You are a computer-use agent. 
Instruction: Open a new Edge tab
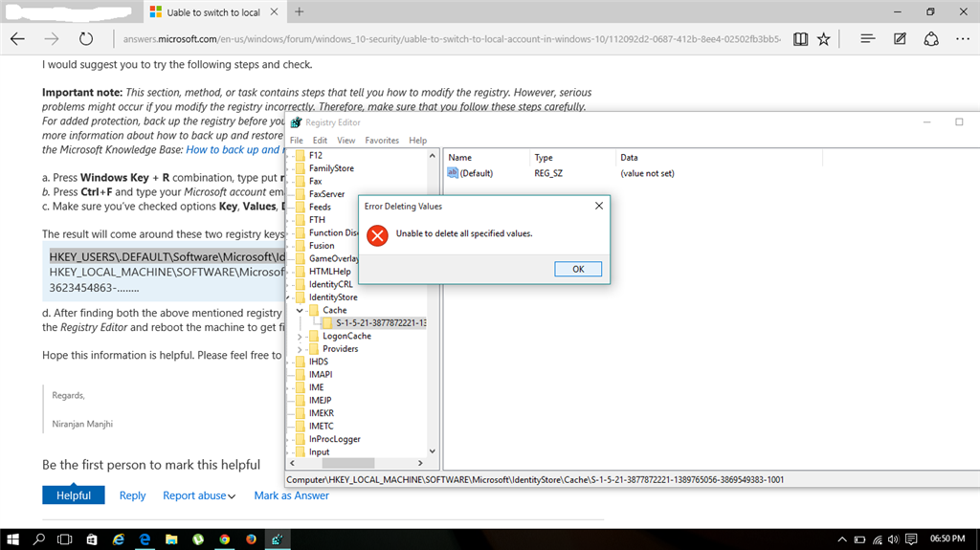300,11
